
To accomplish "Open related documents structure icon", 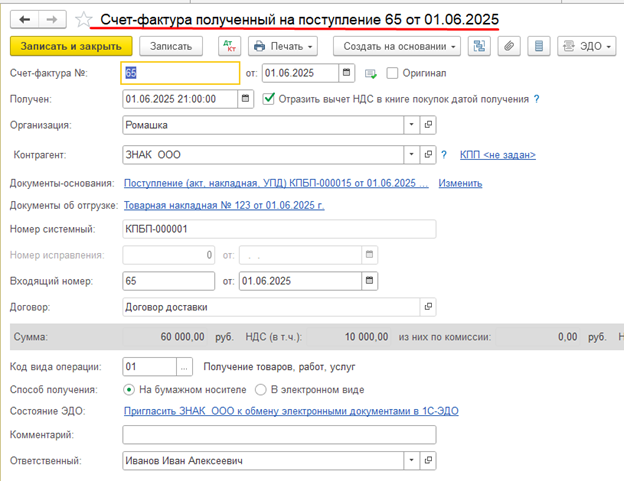I will tap(479, 46).
